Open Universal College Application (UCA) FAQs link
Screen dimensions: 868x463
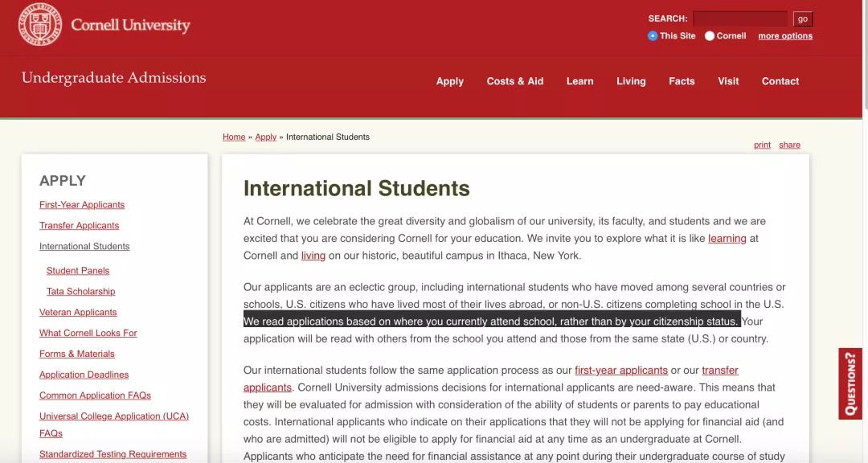coord(114,424)
